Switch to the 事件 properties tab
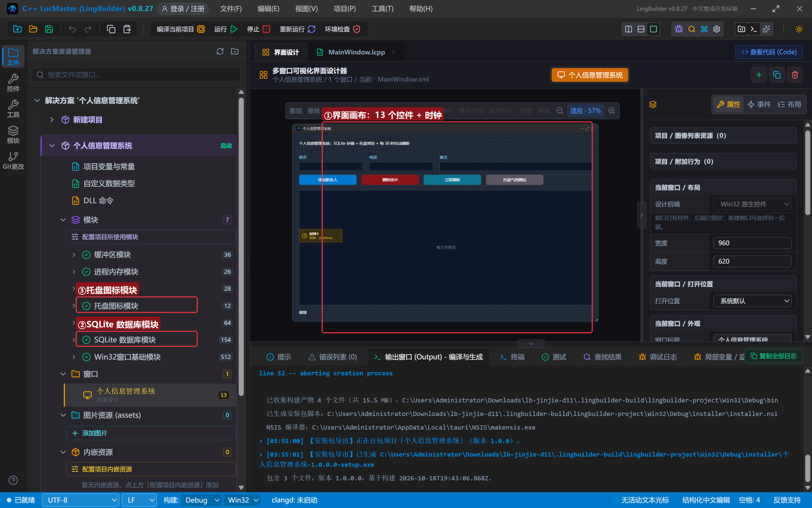The image size is (812, 508). [759, 104]
